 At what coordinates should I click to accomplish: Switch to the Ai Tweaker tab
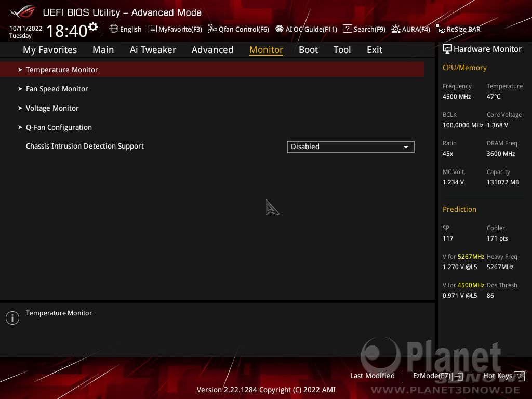point(153,50)
